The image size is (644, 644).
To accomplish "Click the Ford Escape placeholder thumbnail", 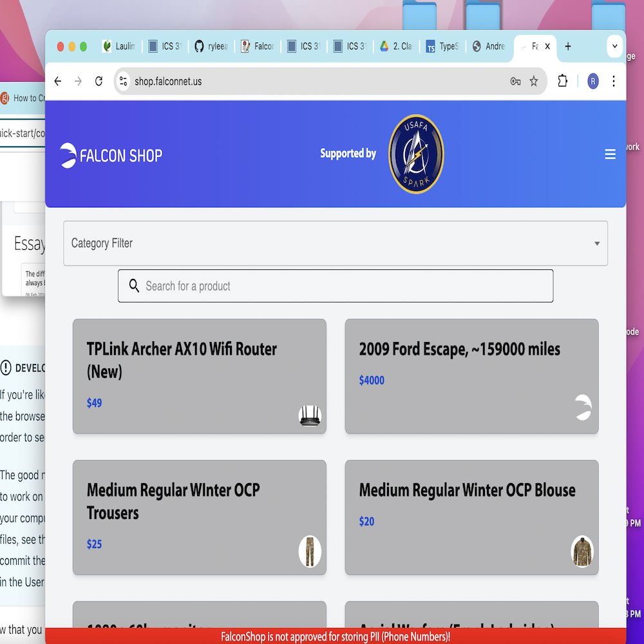I will pyautogui.click(x=582, y=407).
